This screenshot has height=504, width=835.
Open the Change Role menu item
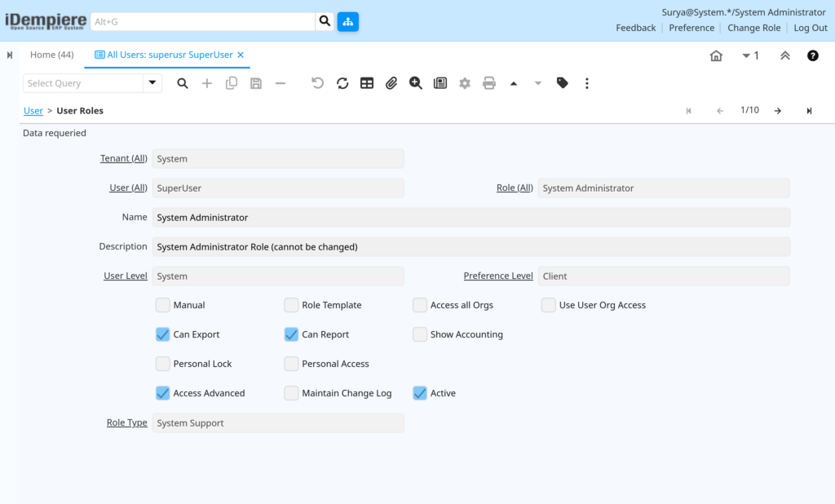pyautogui.click(x=753, y=28)
